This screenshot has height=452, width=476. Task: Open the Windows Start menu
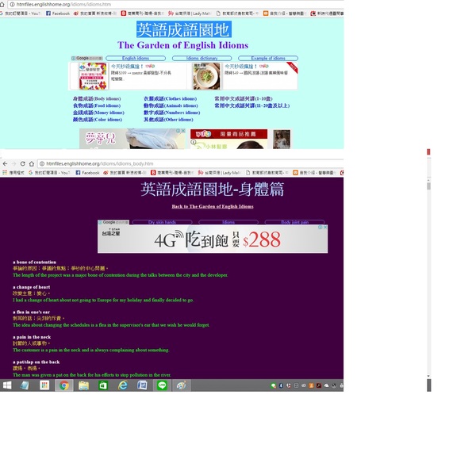click(7, 385)
